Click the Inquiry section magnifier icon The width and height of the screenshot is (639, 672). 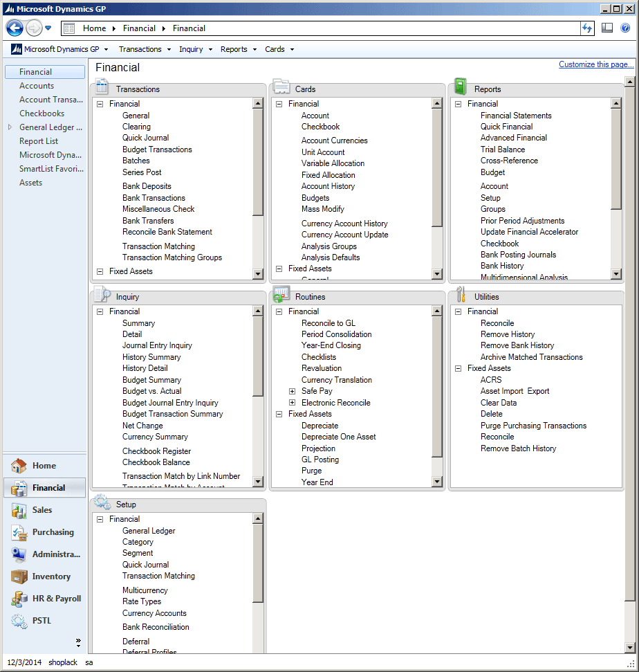(102, 294)
